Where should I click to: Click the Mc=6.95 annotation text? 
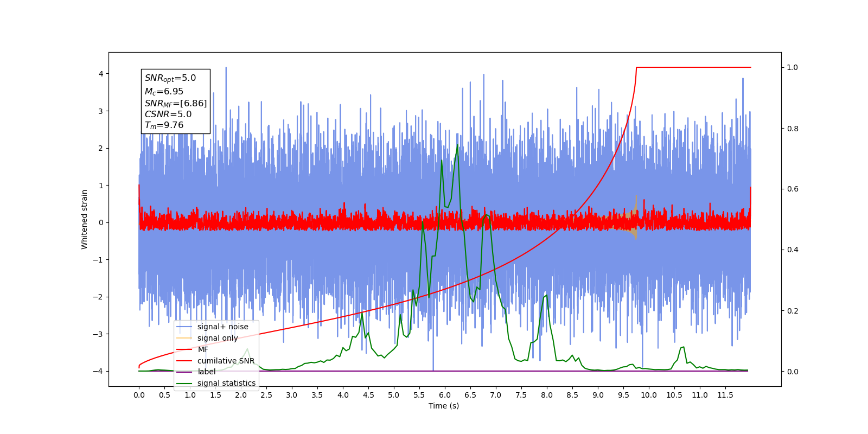tap(164, 92)
